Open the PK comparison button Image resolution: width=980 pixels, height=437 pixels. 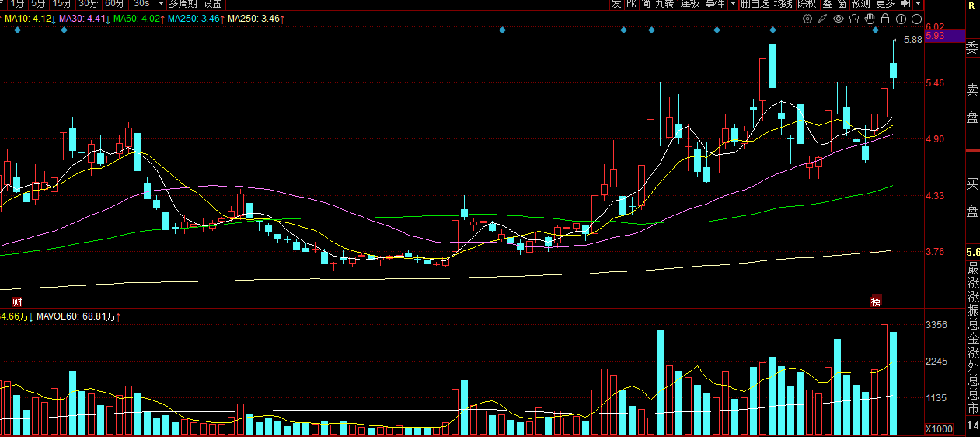click(632, 4)
